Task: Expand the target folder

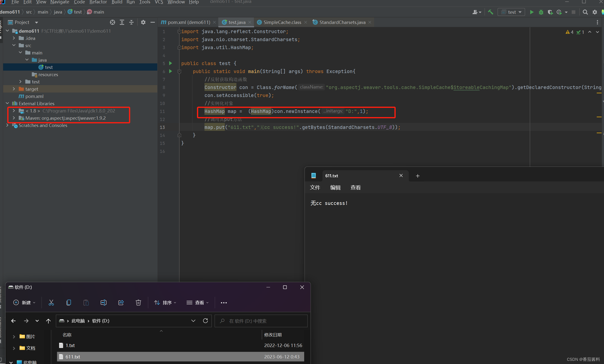Action: 14,89
